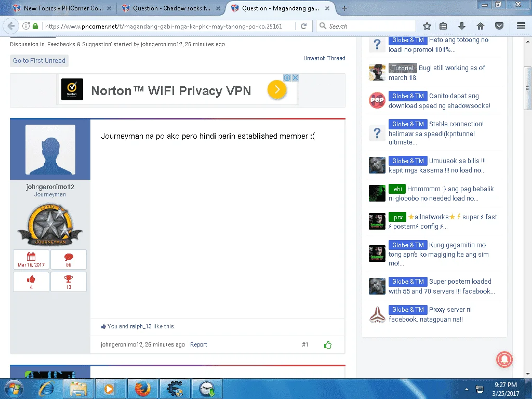Select the Question - Magandang gabi tab

[x=280, y=8]
